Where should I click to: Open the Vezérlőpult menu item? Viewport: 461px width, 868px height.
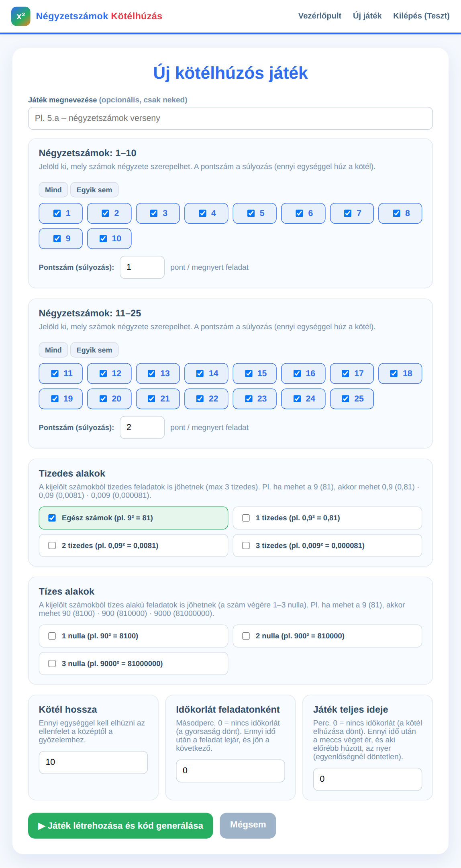click(x=320, y=16)
